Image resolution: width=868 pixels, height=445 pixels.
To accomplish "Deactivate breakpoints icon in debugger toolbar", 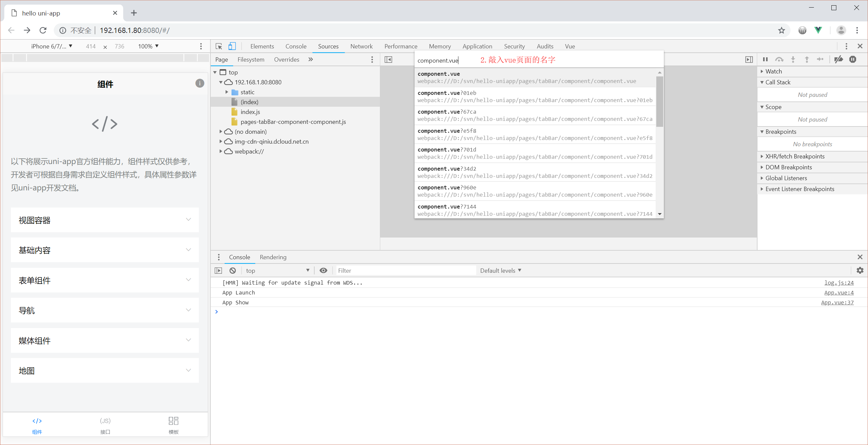I will [838, 60].
